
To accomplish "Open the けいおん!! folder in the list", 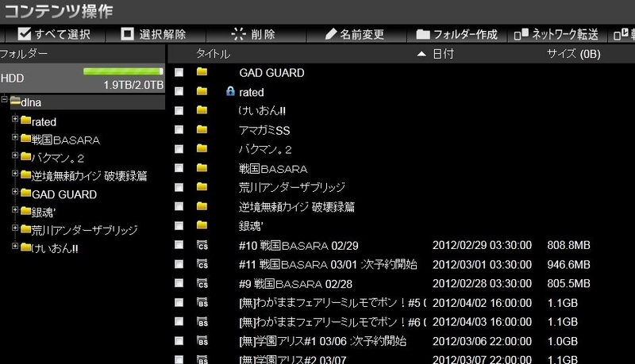I will [263, 110].
